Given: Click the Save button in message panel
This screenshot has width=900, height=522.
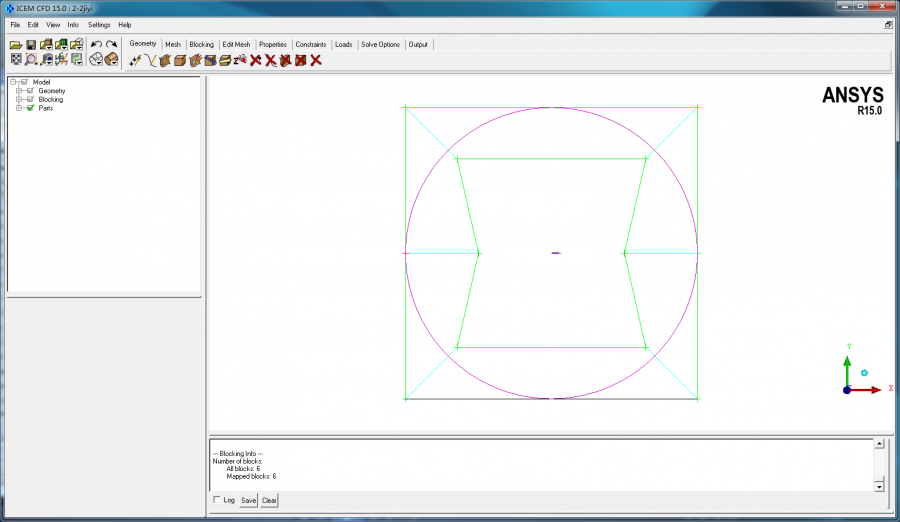Looking at the screenshot, I should pos(249,500).
